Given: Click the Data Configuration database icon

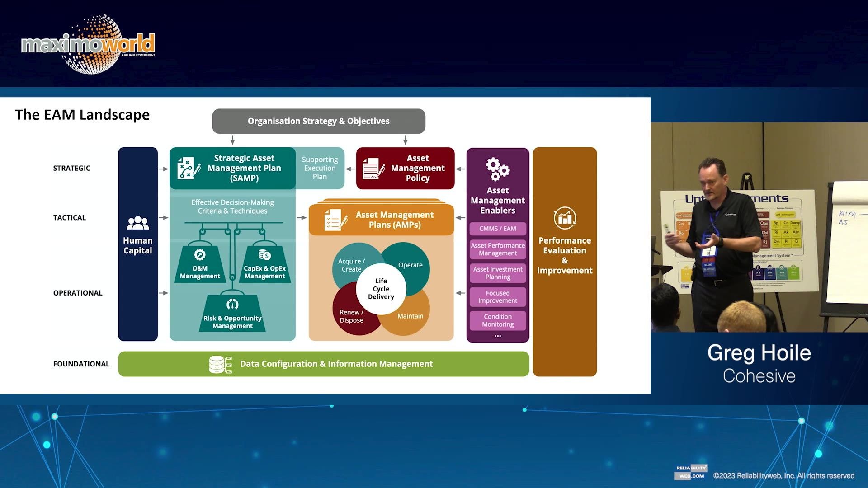Looking at the screenshot, I should (220, 364).
